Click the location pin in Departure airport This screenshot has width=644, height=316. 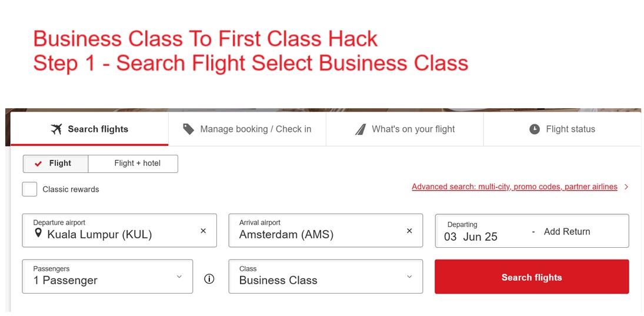pyautogui.click(x=38, y=234)
